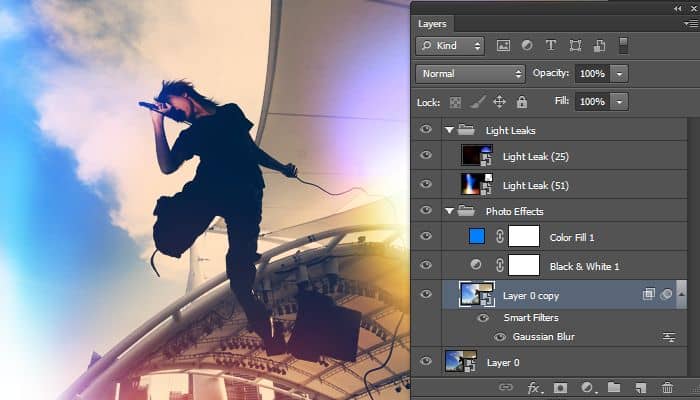Collapse the Light Leaks group

point(449,129)
